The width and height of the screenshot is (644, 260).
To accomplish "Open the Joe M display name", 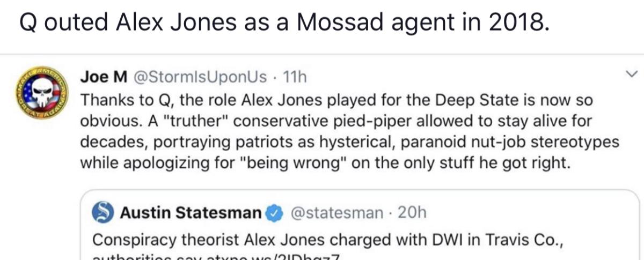I will [103, 77].
